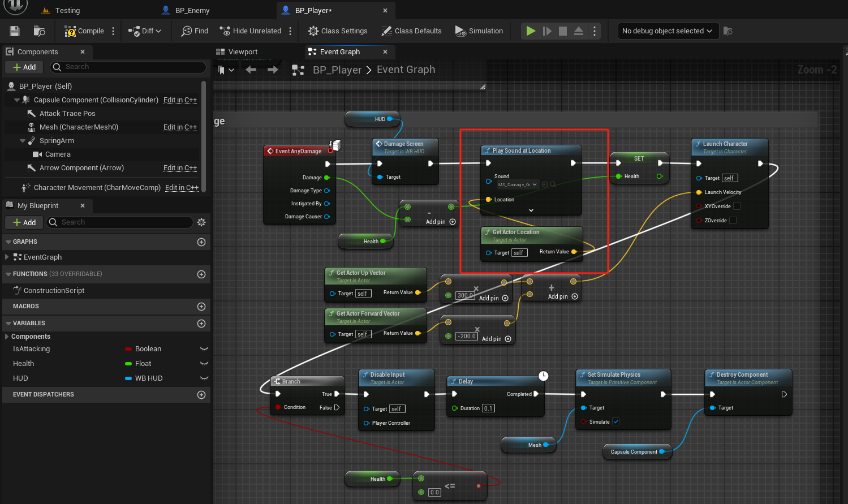Open the Browse to asset icon
Image resolution: width=848 pixels, height=504 pixels.
tap(39, 31)
